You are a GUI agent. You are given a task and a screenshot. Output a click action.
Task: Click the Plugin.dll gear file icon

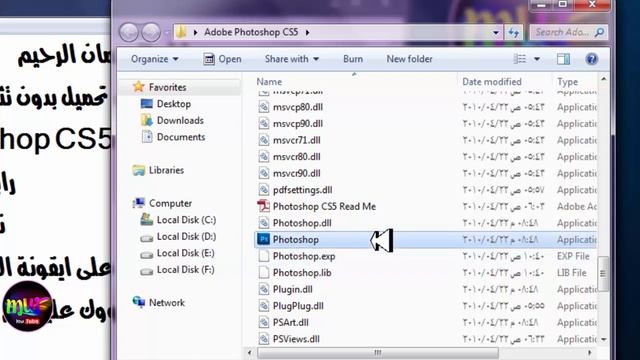(264, 289)
